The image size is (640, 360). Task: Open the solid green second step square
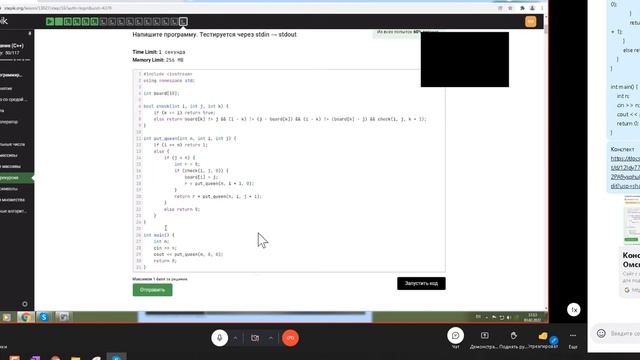tap(59, 22)
